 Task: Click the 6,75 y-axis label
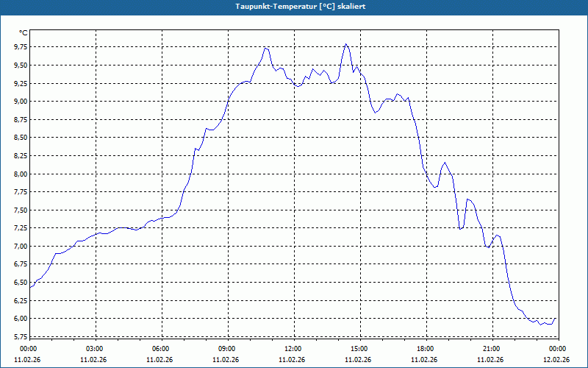tap(21, 264)
